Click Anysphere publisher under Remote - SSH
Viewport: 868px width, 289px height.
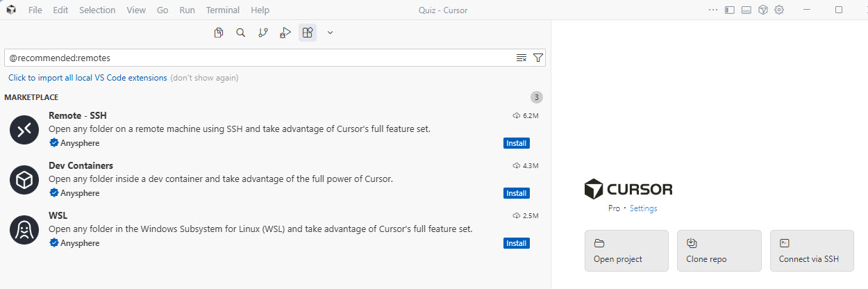[80, 143]
